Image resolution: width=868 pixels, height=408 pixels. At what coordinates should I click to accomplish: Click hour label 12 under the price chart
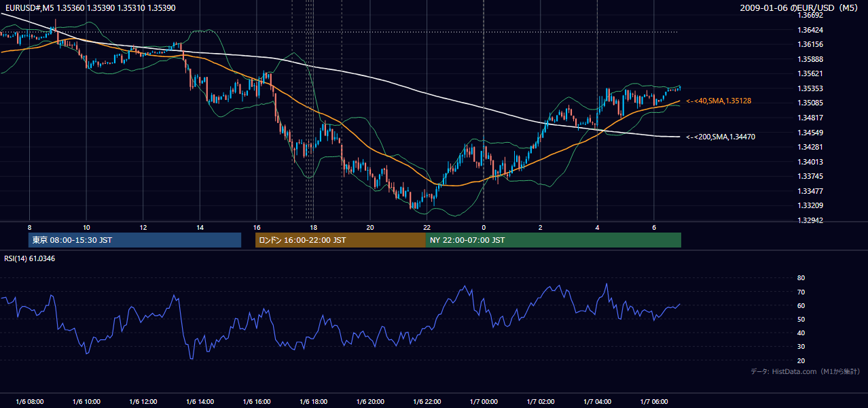point(143,227)
